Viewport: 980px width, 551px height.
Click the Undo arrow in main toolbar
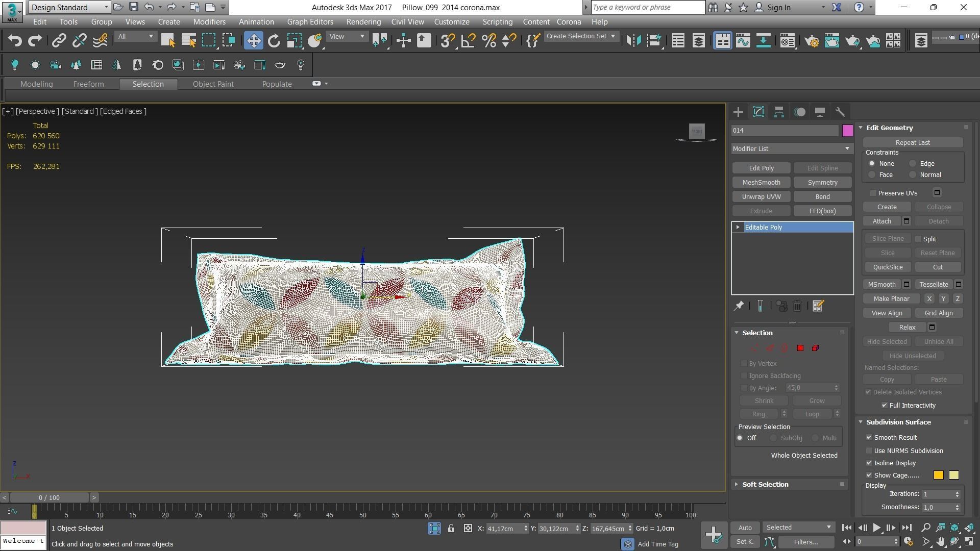(x=15, y=41)
